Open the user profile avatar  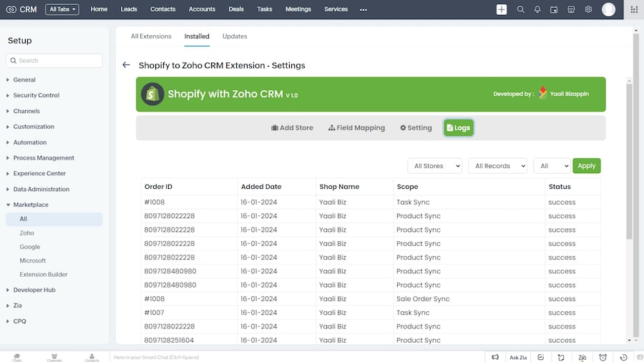click(608, 9)
